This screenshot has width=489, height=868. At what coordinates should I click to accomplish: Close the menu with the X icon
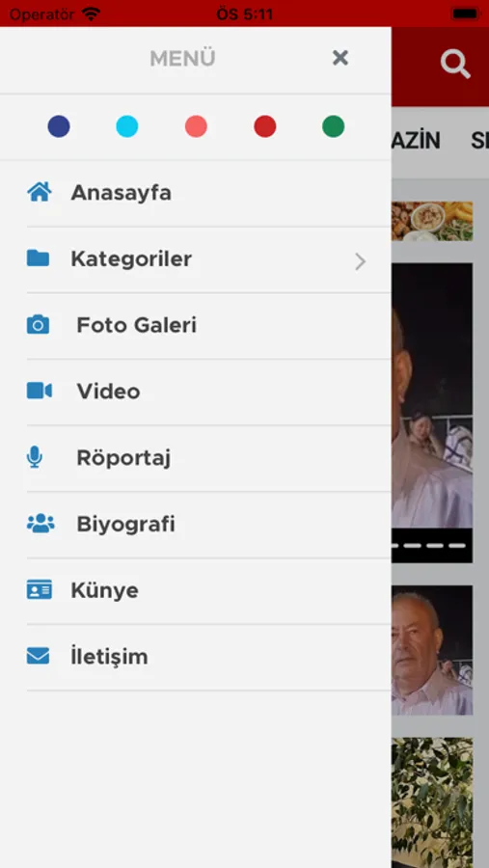pyautogui.click(x=340, y=58)
